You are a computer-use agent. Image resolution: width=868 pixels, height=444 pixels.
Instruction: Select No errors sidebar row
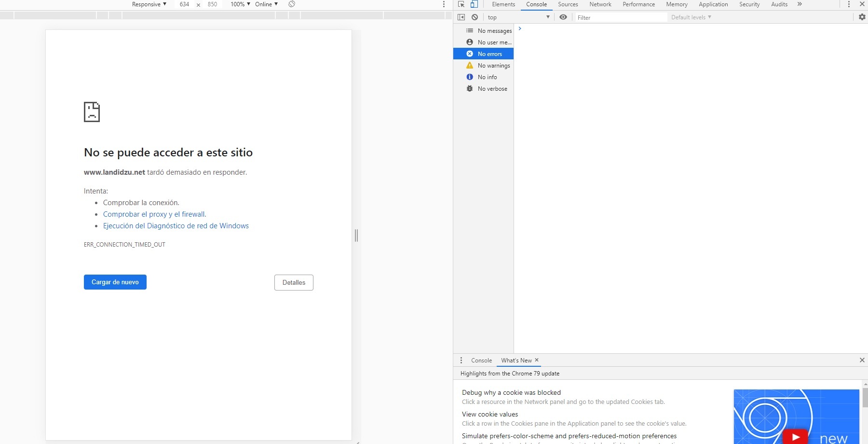click(x=484, y=54)
